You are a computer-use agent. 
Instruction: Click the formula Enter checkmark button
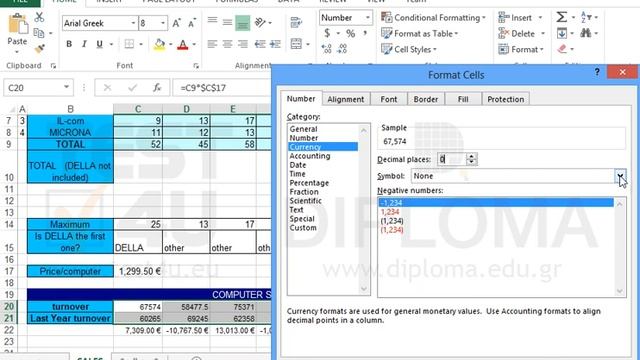point(132,88)
